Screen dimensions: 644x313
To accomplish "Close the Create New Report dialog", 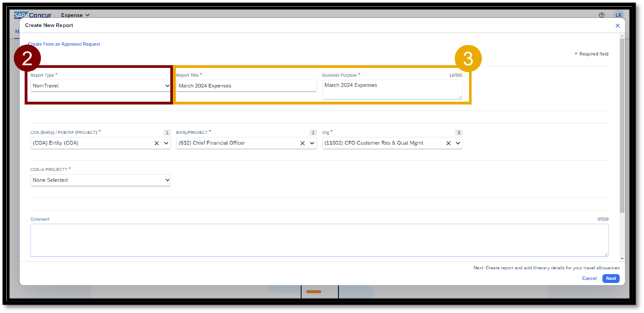I will [x=617, y=26].
